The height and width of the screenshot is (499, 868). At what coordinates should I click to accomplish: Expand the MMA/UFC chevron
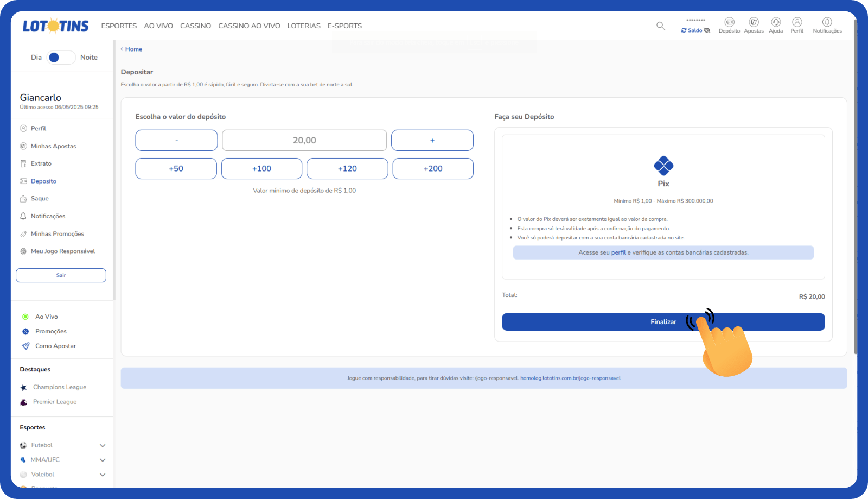(103, 460)
